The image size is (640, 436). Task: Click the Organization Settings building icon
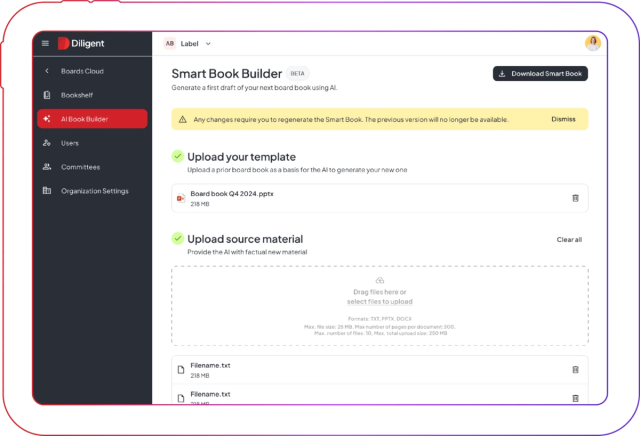tap(47, 191)
